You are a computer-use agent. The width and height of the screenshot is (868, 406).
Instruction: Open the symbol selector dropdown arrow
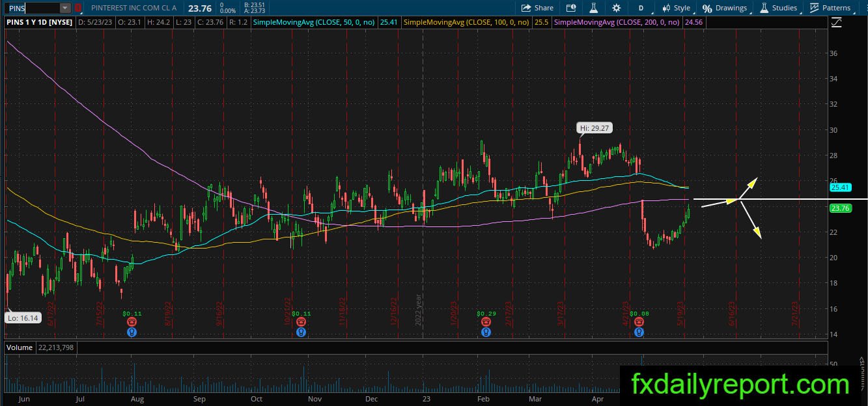[65, 8]
